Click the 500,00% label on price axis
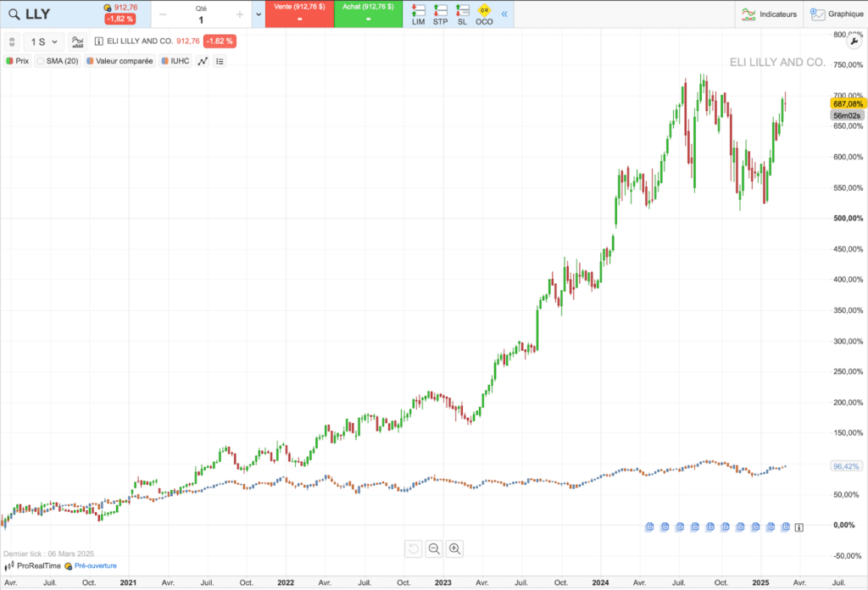The width and height of the screenshot is (868, 590). (x=848, y=218)
